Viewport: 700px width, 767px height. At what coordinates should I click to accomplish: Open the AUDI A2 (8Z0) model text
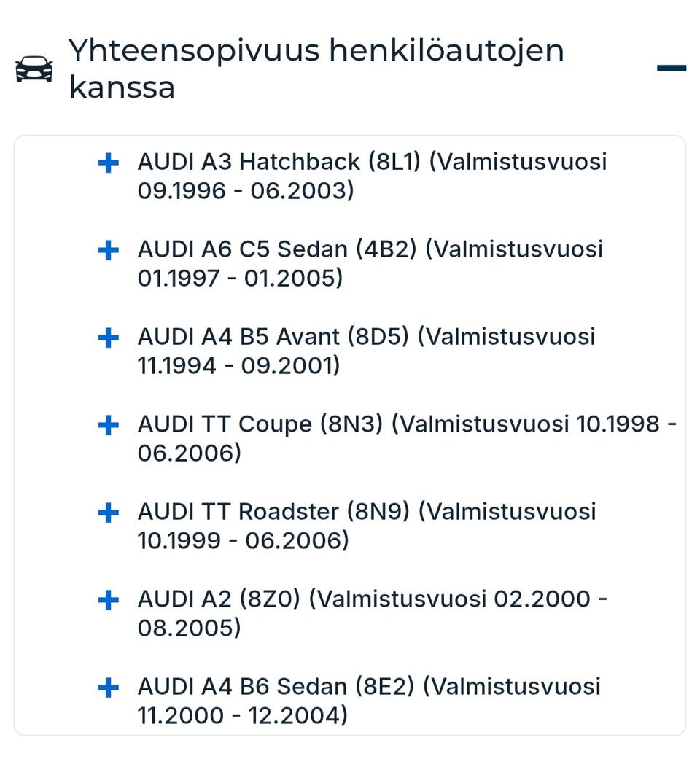pos(219,599)
